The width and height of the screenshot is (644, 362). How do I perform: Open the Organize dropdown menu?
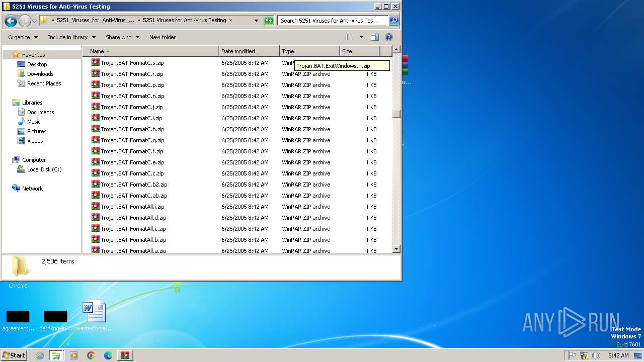[x=23, y=37]
